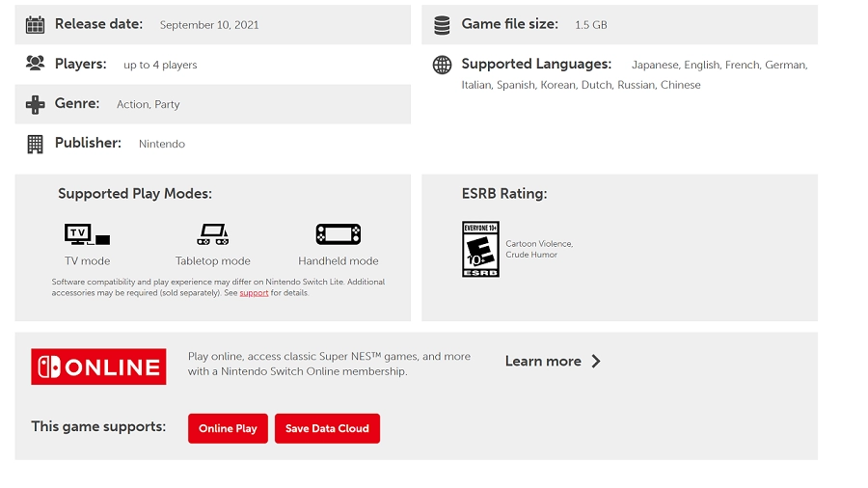Click the chevron arrow next to Learn more

tap(596, 361)
